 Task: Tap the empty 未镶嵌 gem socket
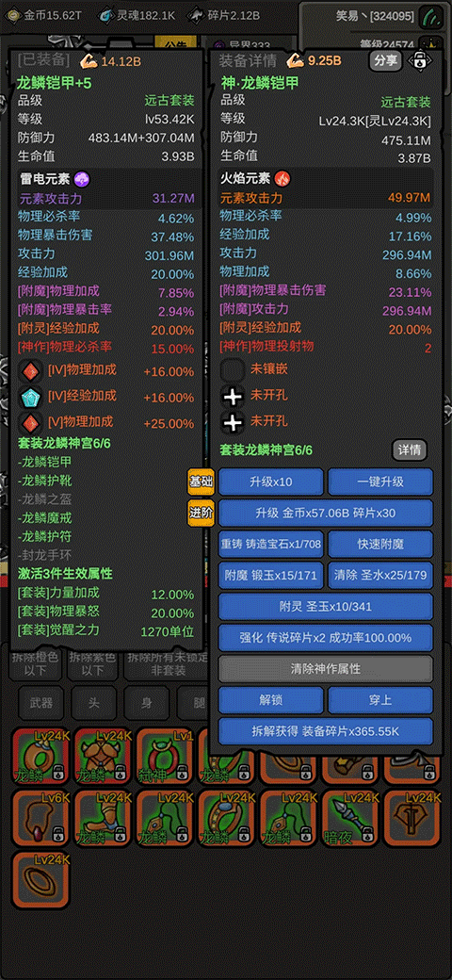233,370
